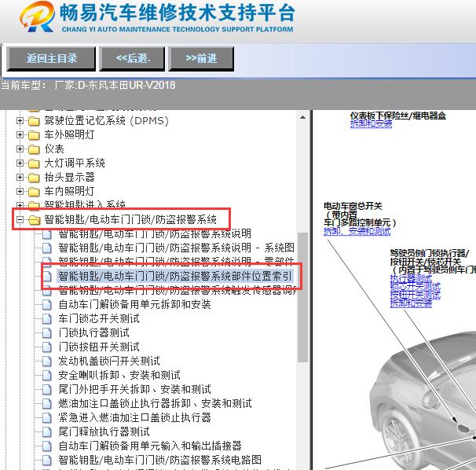This screenshot has width=476, height=470.
Task: Click the page icon of 安全喇叭拆卸、安装和测试
Action: coord(47,376)
